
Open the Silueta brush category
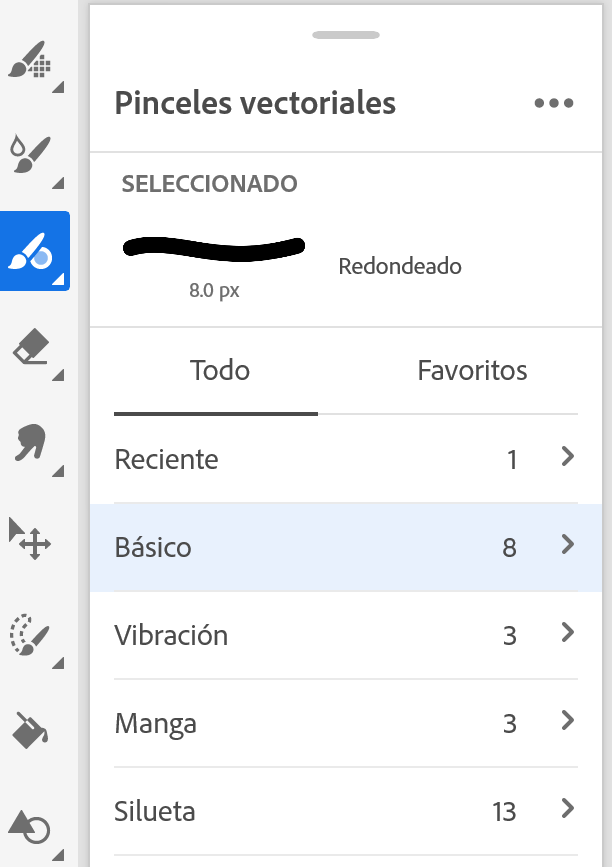click(346, 811)
